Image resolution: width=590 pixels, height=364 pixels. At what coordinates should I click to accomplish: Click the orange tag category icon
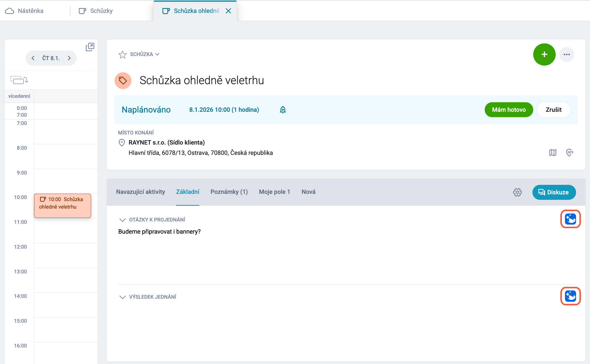pyautogui.click(x=123, y=81)
